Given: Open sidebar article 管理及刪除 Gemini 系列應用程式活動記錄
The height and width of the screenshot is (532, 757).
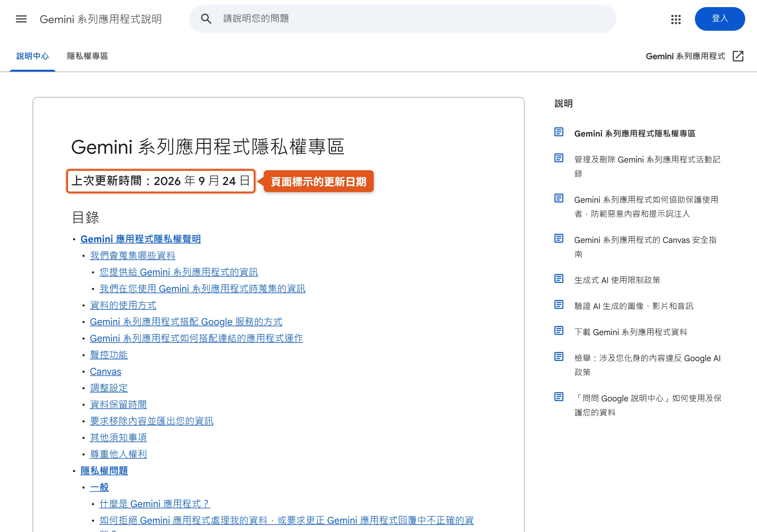Looking at the screenshot, I should tap(647, 166).
